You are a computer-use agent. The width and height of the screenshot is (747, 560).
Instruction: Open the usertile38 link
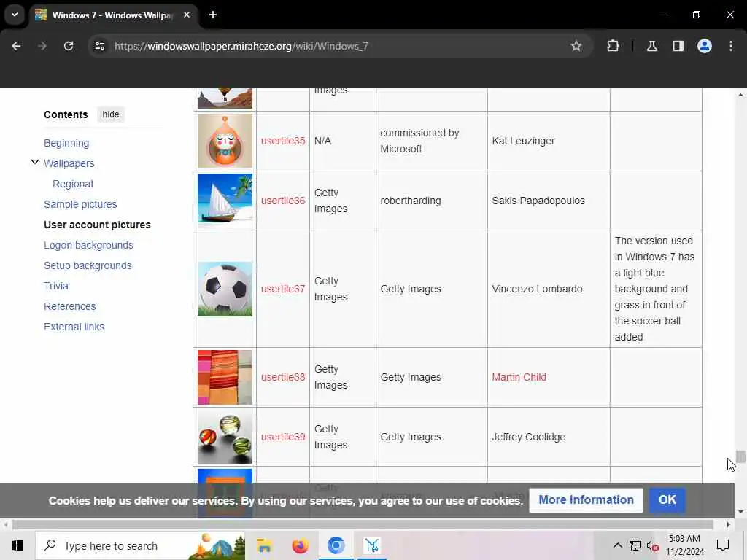pyautogui.click(x=283, y=377)
